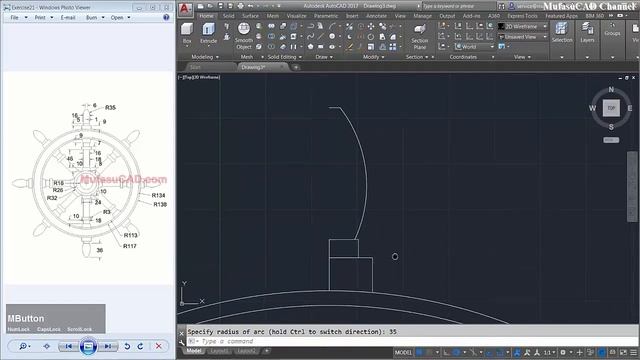Rotate image clockwise in Photo Viewer
The width and height of the screenshot is (640, 360).
140,346
